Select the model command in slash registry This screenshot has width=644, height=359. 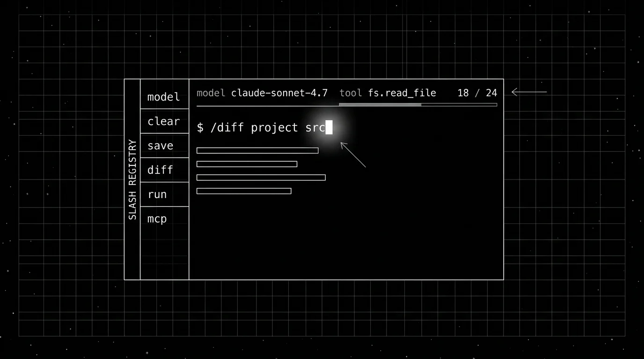(x=164, y=97)
